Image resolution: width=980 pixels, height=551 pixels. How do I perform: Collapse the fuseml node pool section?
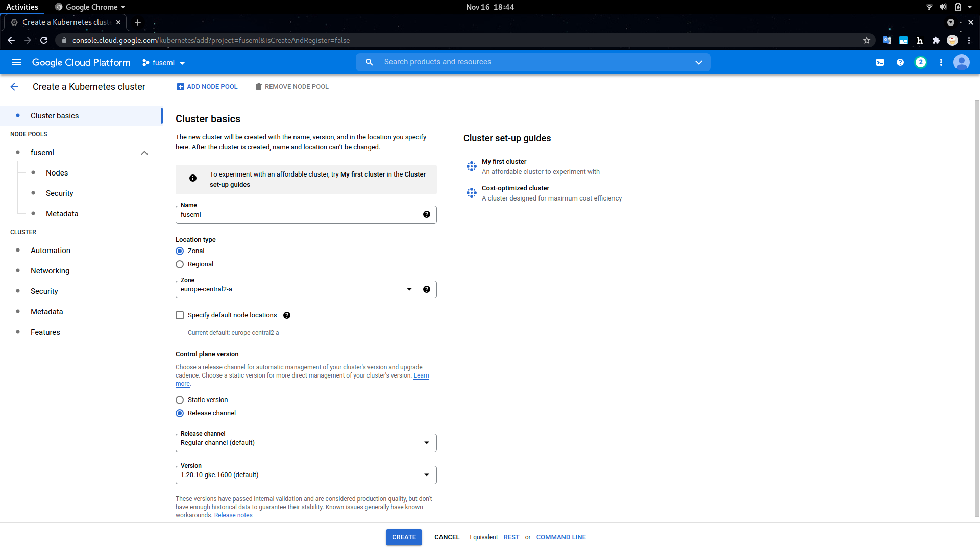(144, 152)
